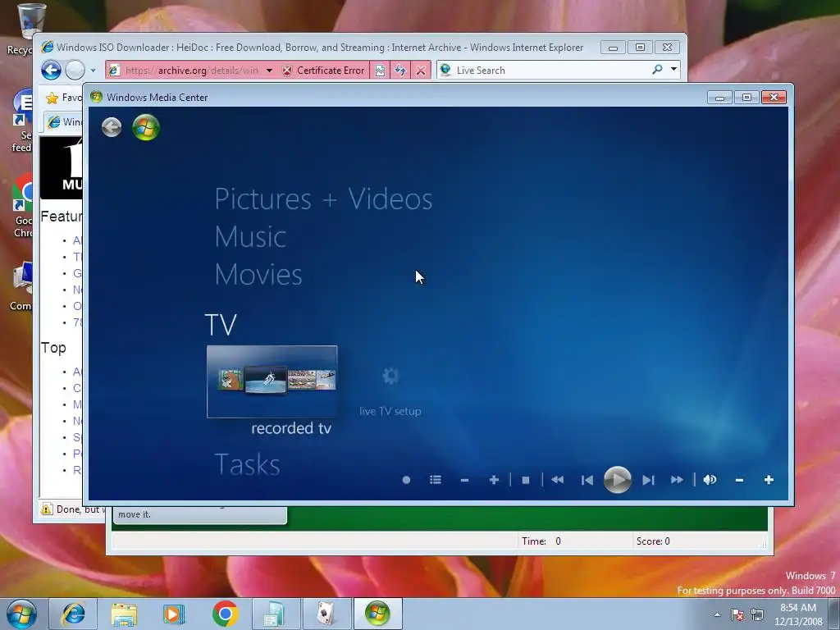Stop loading the IE page
The width and height of the screenshot is (840, 630).
(x=421, y=71)
